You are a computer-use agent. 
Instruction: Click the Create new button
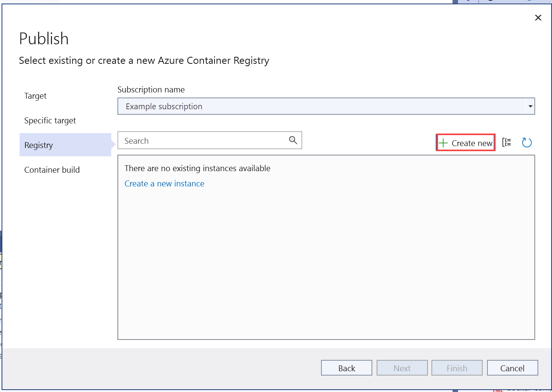pos(465,143)
